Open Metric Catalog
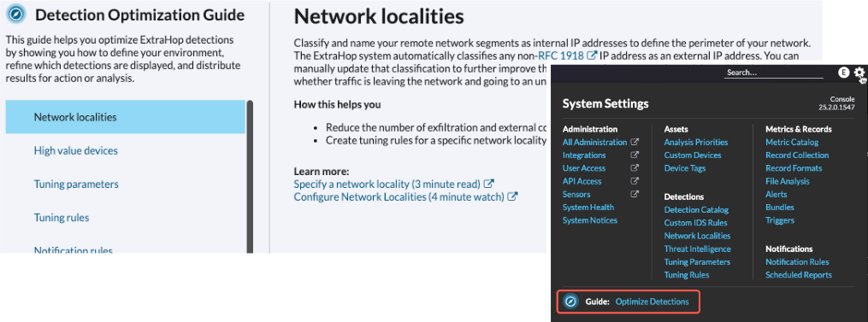The image size is (868, 322). pos(792,142)
